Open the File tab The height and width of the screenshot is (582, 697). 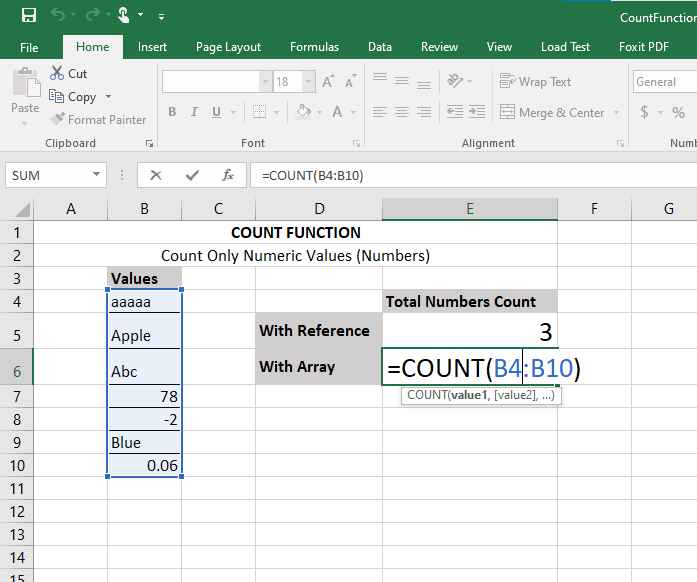click(29, 47)
